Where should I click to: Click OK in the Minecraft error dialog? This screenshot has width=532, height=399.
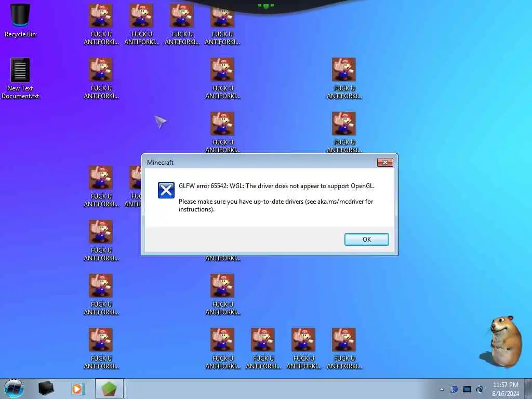tap(366, 239)
